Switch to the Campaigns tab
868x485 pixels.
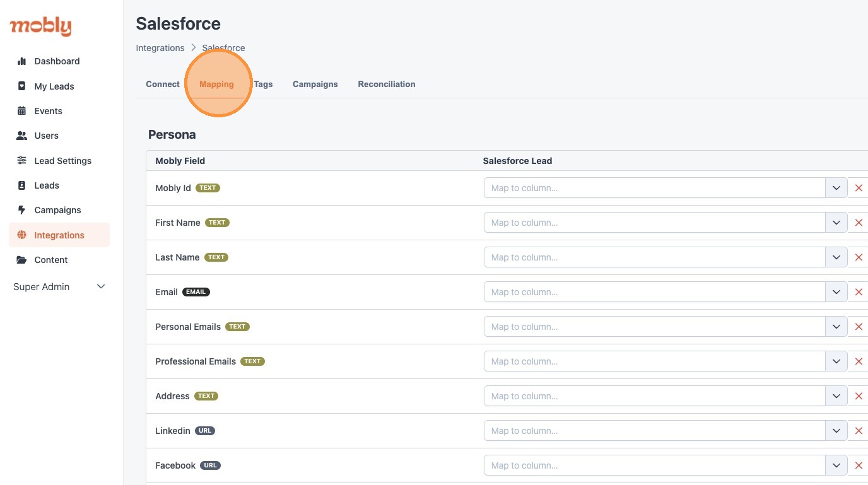click(x=315, y=84)
